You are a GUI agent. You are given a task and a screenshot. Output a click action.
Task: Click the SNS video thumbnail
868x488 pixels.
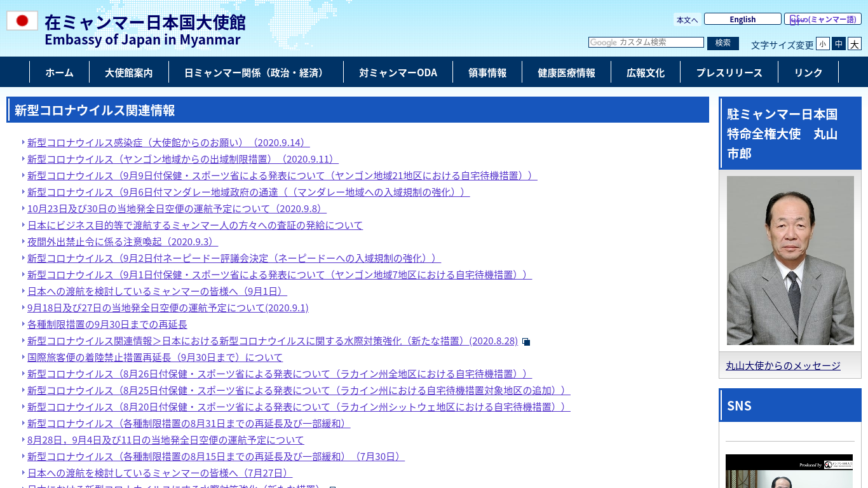tap(790, 471)
